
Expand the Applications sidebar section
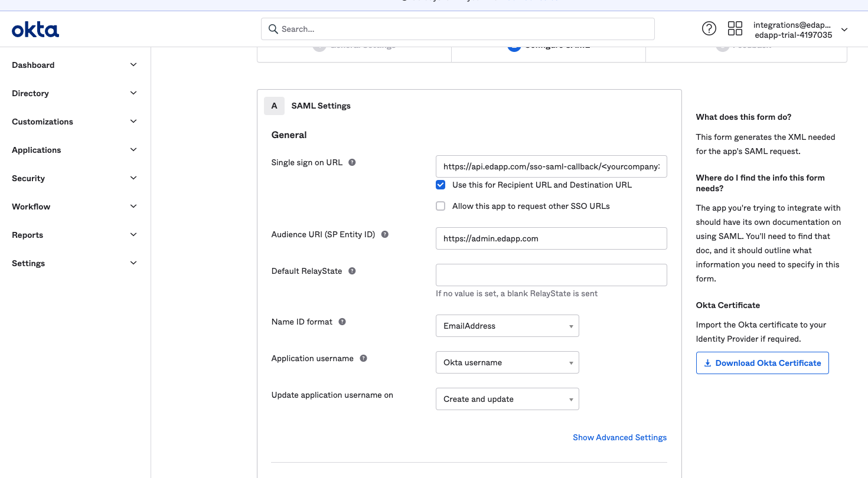point(74,150)
